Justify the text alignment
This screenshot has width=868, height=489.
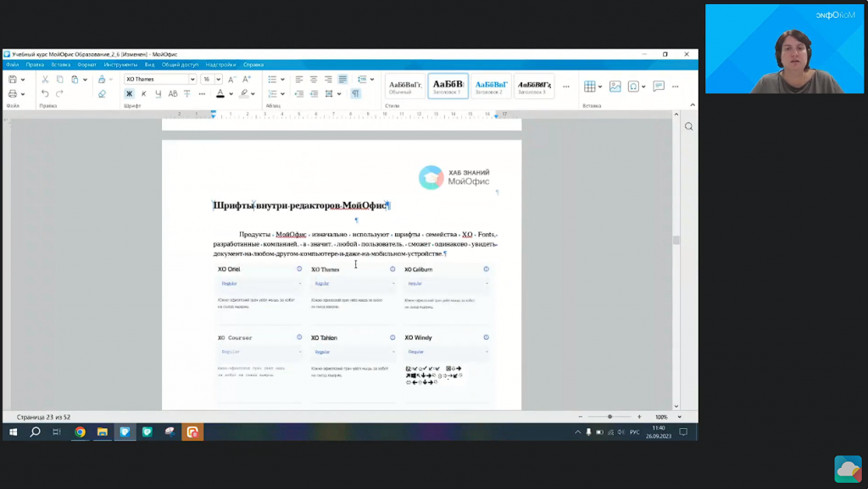click(x=342, y=79)
